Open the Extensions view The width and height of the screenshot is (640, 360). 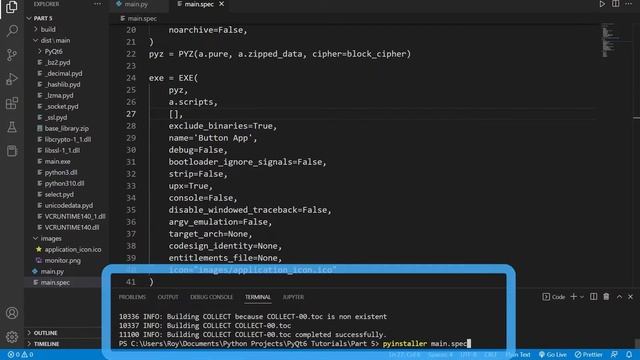tap(12, 103)
